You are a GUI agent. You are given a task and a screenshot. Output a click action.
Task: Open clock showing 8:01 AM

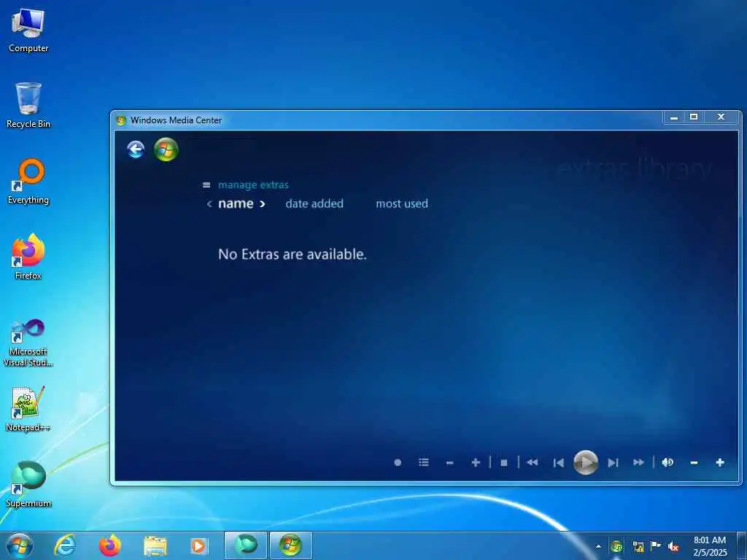click(x=710, y=546)
